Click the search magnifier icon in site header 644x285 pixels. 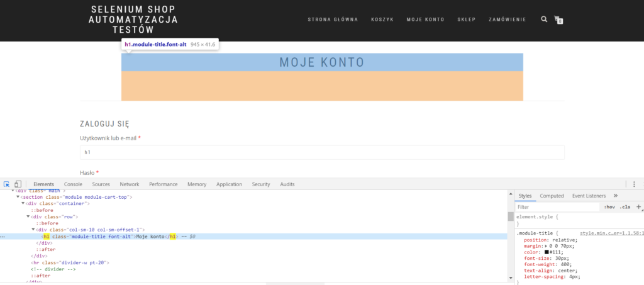pos(544,20)
